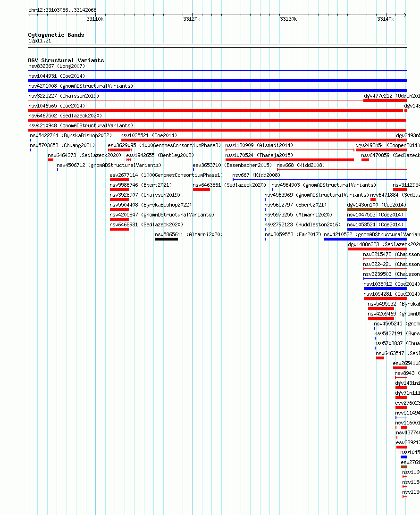Open nsv2792123 (Huddleston2016) variant
Screen dimensions: 420x515
point(302,224)
